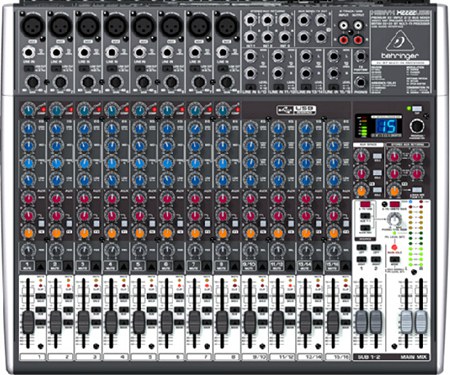The width and height of the screenshot is (450, 375).
Task: Click the channel 3 pan knob
Action: (x=84, y=250)
